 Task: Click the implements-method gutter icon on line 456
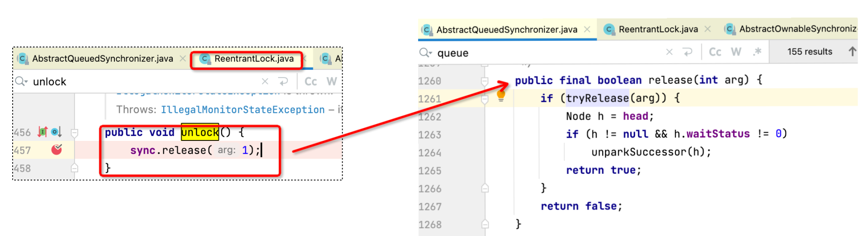click(42, 132)
